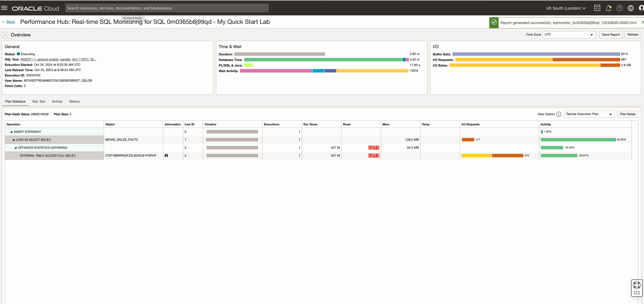644x304 pixels.
Task: Click the Save Report button
Action: click(610, 35)
